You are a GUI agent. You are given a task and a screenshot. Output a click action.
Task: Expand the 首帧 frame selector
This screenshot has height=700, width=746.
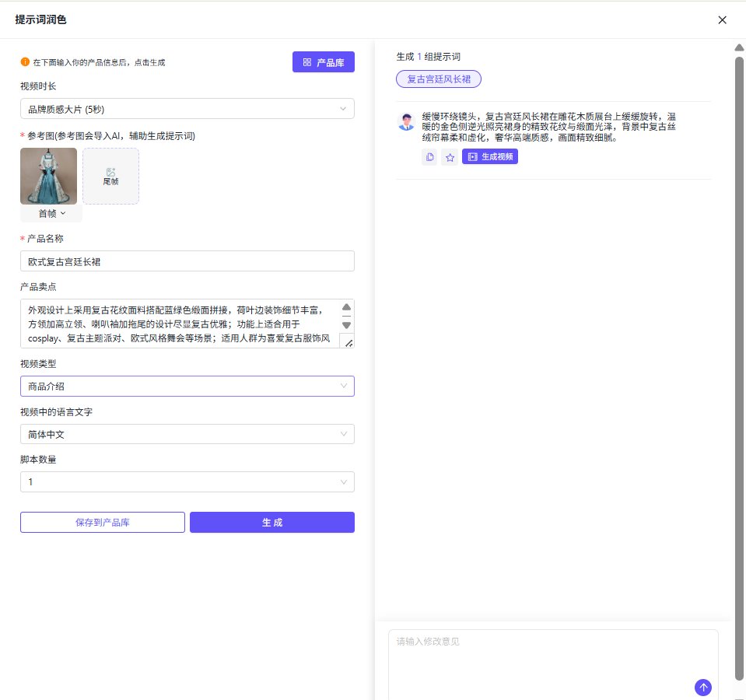pyautogui.click(x=51, y=214)
